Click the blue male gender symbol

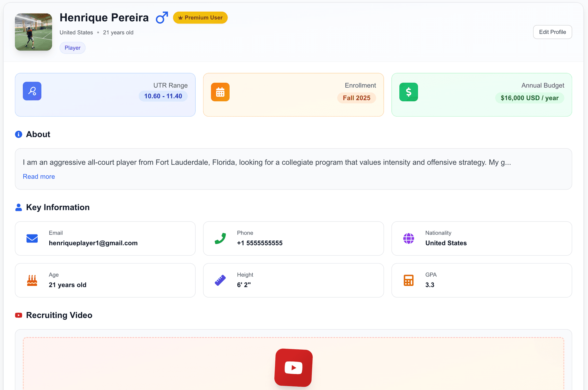tap(161, 17)
